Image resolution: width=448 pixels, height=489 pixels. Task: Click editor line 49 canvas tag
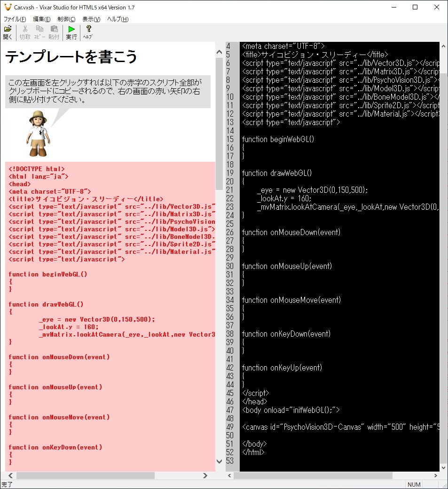[340, 427]
